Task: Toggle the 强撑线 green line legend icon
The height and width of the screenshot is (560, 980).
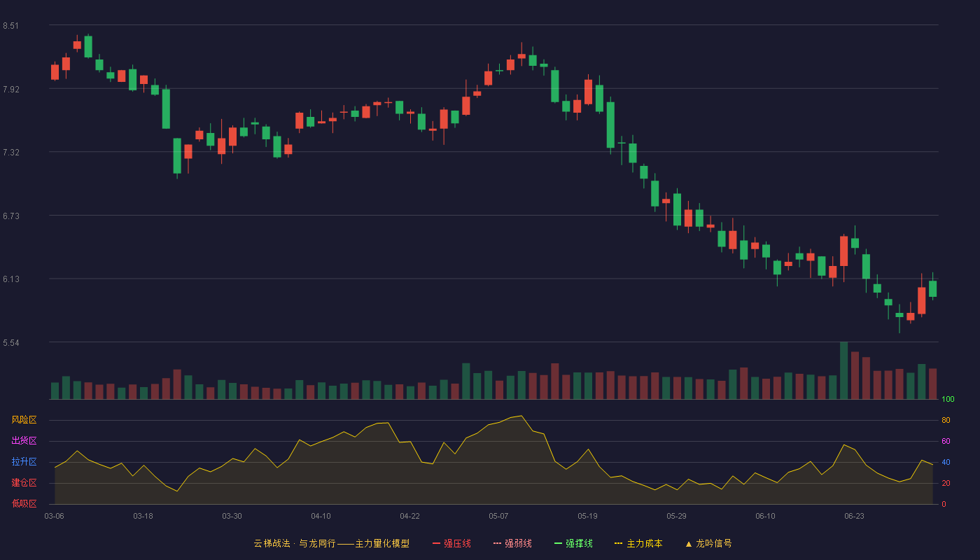Action: pyautogui.click(x=558, y=543)
